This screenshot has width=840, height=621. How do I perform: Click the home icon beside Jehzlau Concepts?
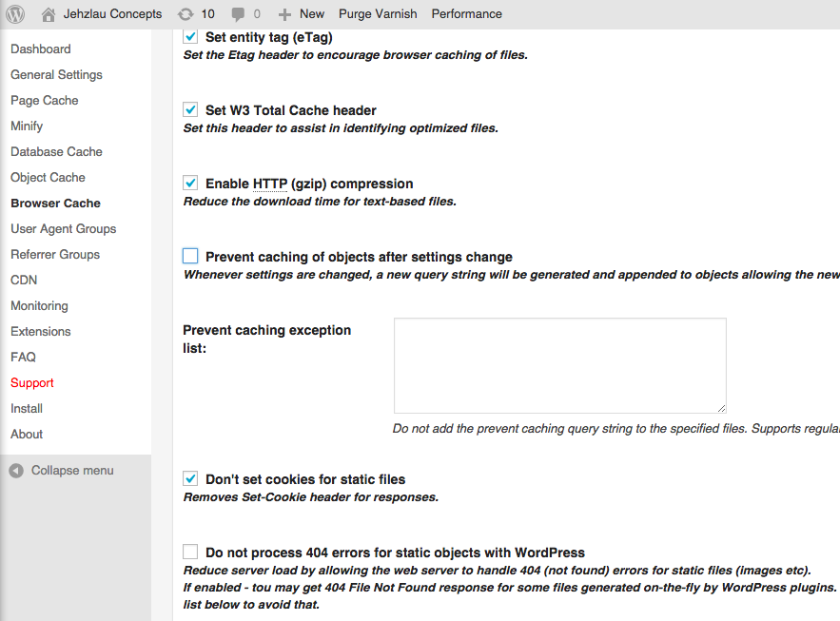49,14
